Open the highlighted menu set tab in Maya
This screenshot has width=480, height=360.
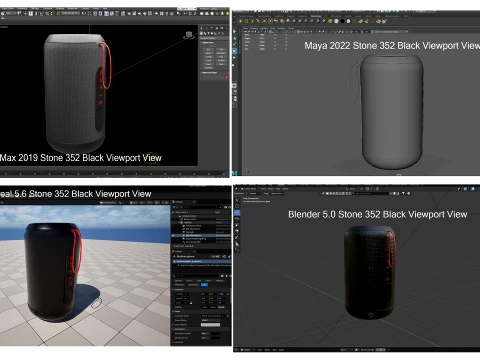coord(316,16)
